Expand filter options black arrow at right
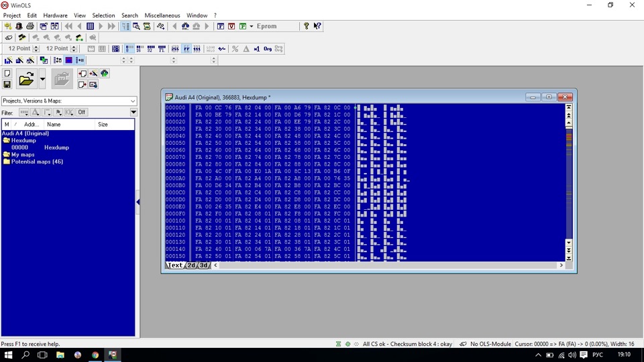This screenshot has width=644, height=362. (133, 112)
